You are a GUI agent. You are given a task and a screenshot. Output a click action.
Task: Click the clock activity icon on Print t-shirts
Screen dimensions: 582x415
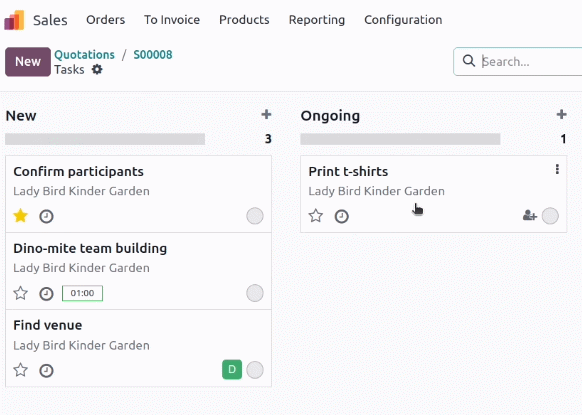(x=341, y=216)
